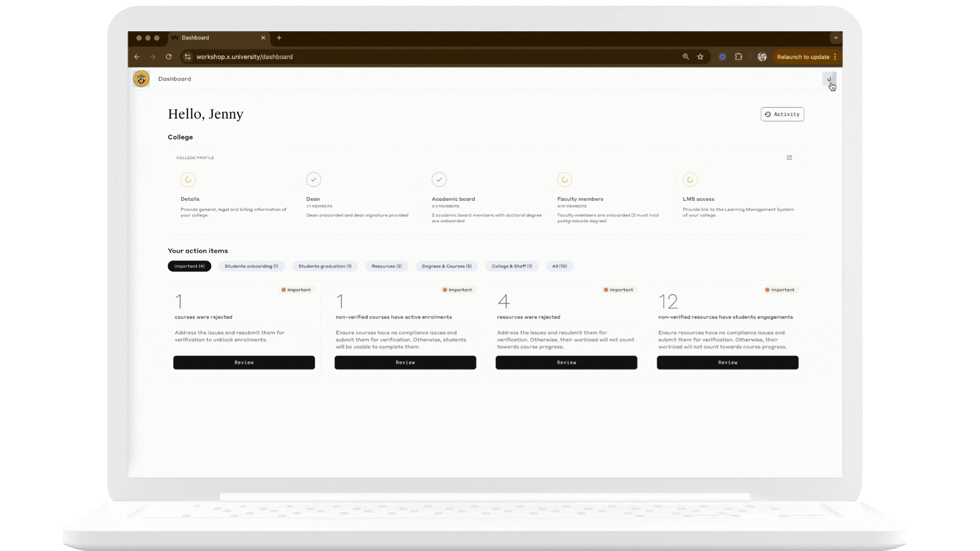Open the browser extensions puzzle icon
Image resolution: width=980 pixels, height=551 pixels.
[739, 57]
